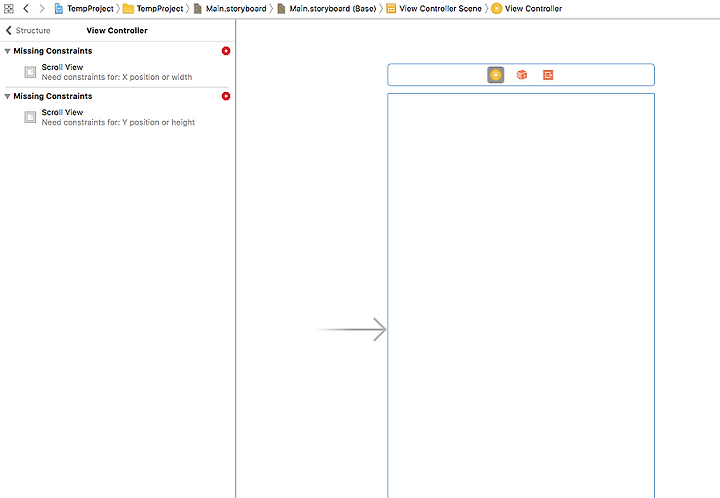Image resolution: width=720 pixels, height=498 pixels.
Task: Go forward in editor history
Action: (x=42, y=8)
